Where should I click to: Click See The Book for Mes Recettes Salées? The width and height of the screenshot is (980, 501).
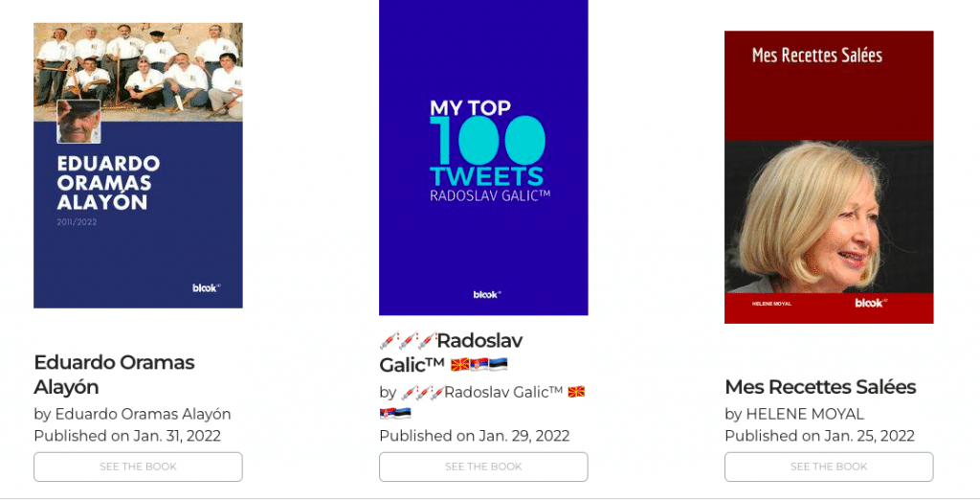tap(829, 467)
